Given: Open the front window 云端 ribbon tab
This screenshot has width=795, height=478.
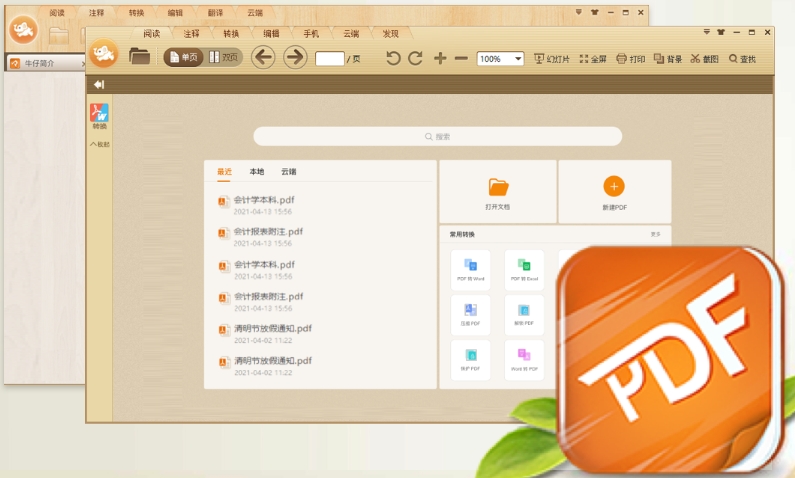Looking at the screenshot, I should 351,33.
